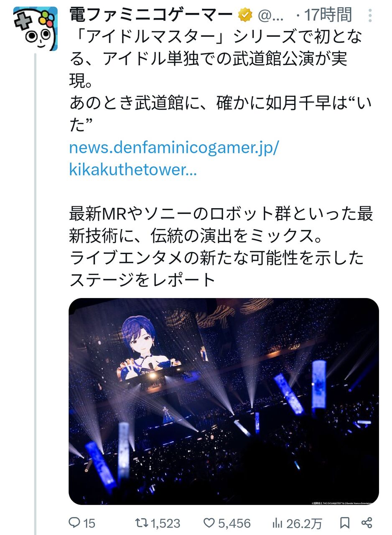Viewport: 392px width, 535px height.
Task: Bookmark this post
Action: click(345, 522)
